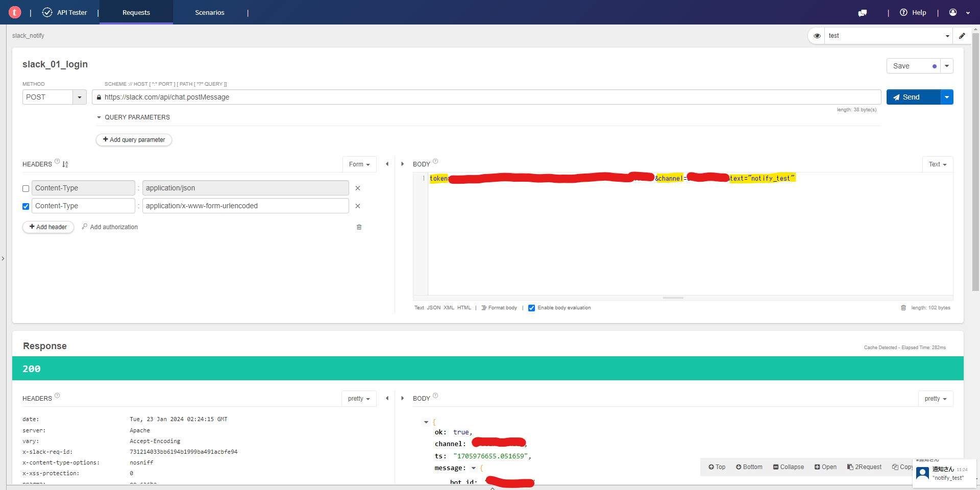Image resolution: width=980 pixels, height=490 pixels.
Task: Click the URL input field
Action: click(x=485, y=97)
